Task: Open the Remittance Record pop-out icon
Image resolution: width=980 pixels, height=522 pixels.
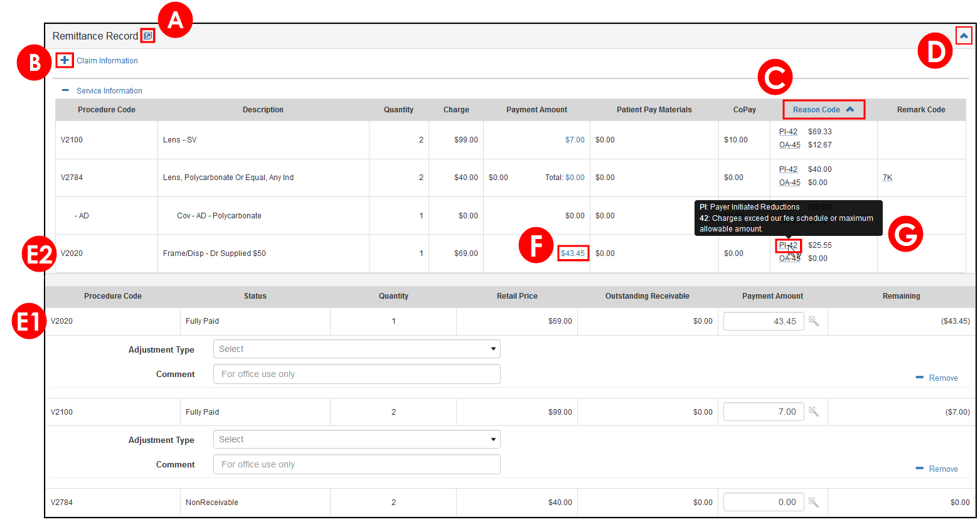Action: 147,36
